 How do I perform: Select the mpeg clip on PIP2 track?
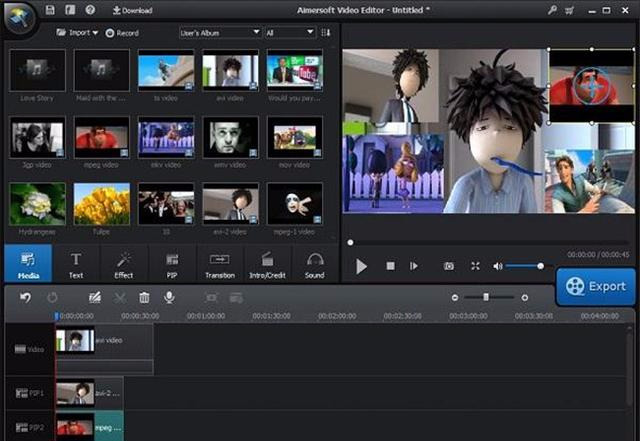pyautogui.click(x=89, y=427)
